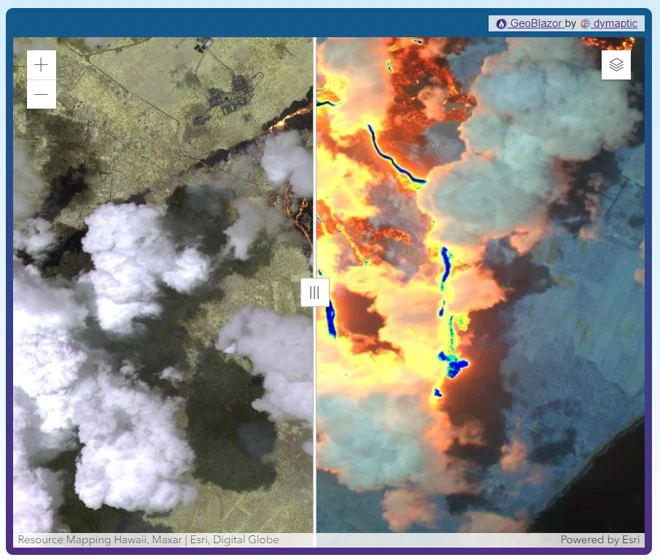This screenshot has height=560, width=660.
Task: Click the GeoBlazor flame logo icon
Action: [x=501, y=24]
